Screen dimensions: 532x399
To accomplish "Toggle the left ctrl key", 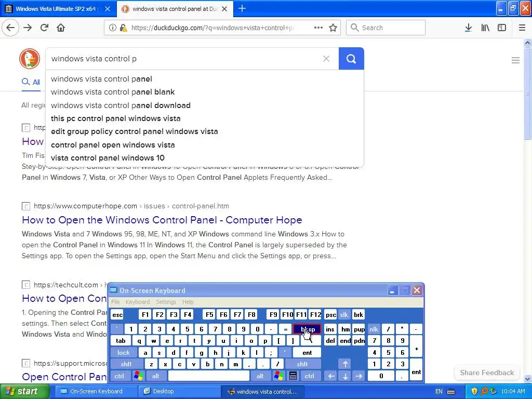I will 119,376.
